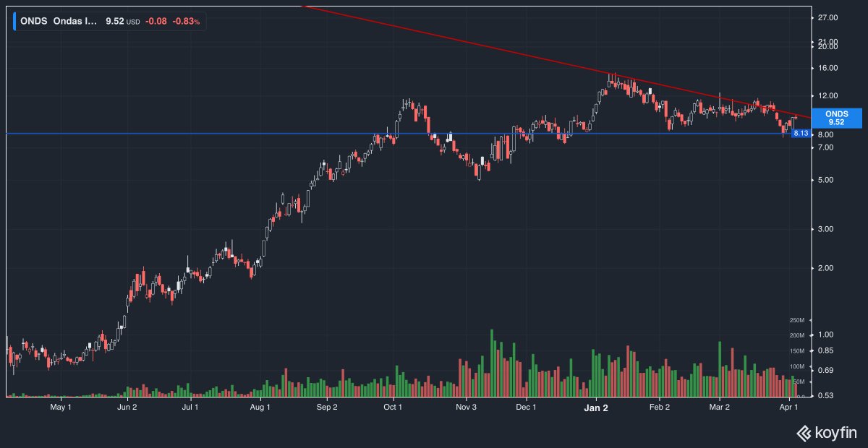868x448 pixels.
Task: Click the tallest green volume bar near Nov 3
Action: tap(491, 361)
